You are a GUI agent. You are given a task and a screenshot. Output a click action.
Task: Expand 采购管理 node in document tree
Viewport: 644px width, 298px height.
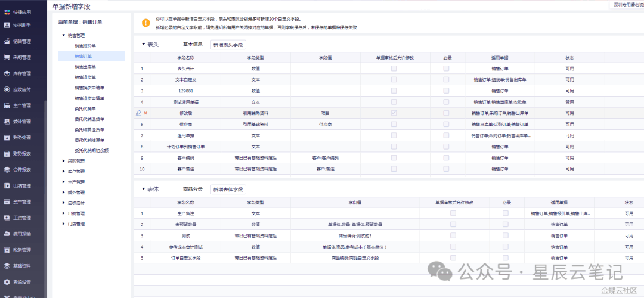(64, 161)
